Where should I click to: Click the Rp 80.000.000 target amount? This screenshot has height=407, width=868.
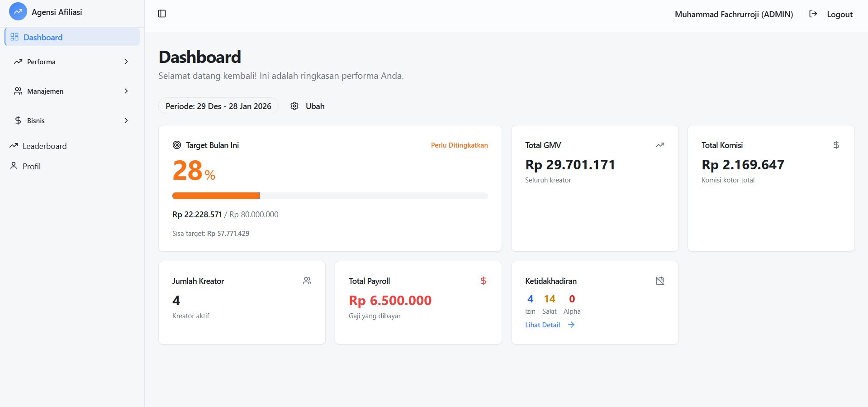[x=254, y=214]
